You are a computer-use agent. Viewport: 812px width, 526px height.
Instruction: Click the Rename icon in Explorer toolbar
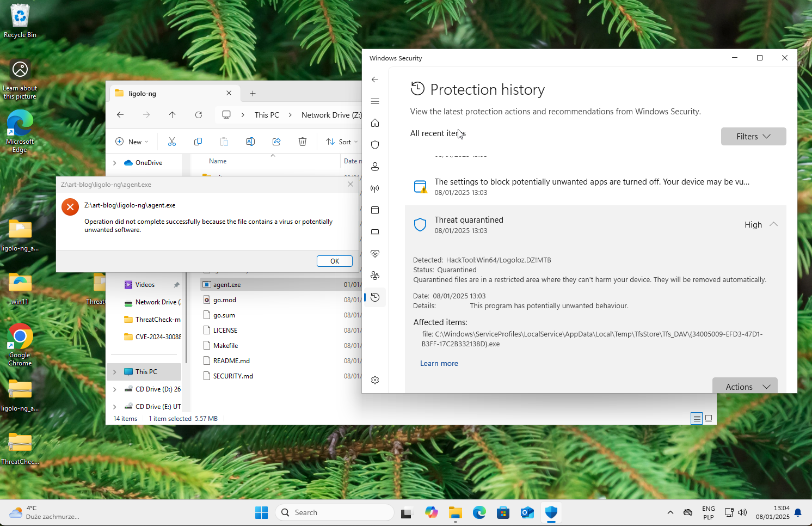[250, 142]
